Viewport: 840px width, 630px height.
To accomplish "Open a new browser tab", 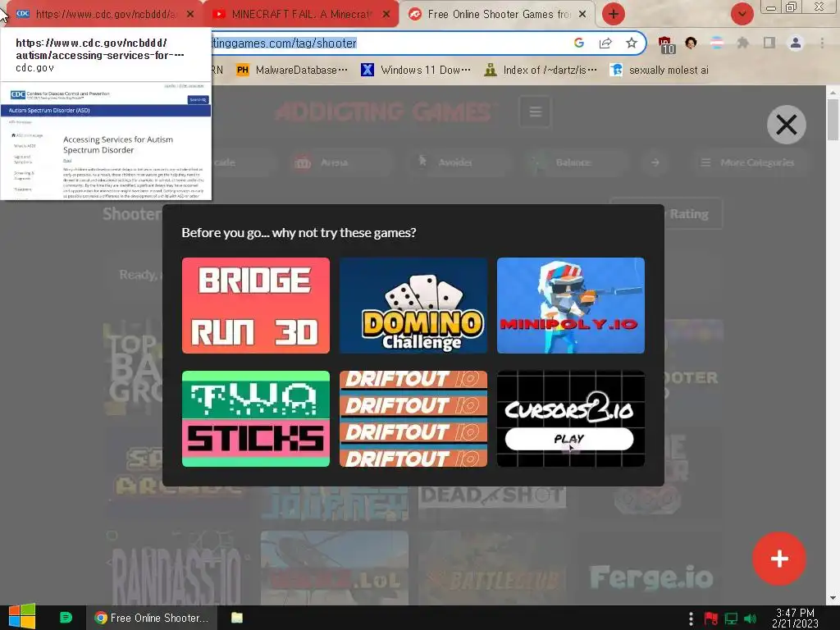I will point(614,14).
